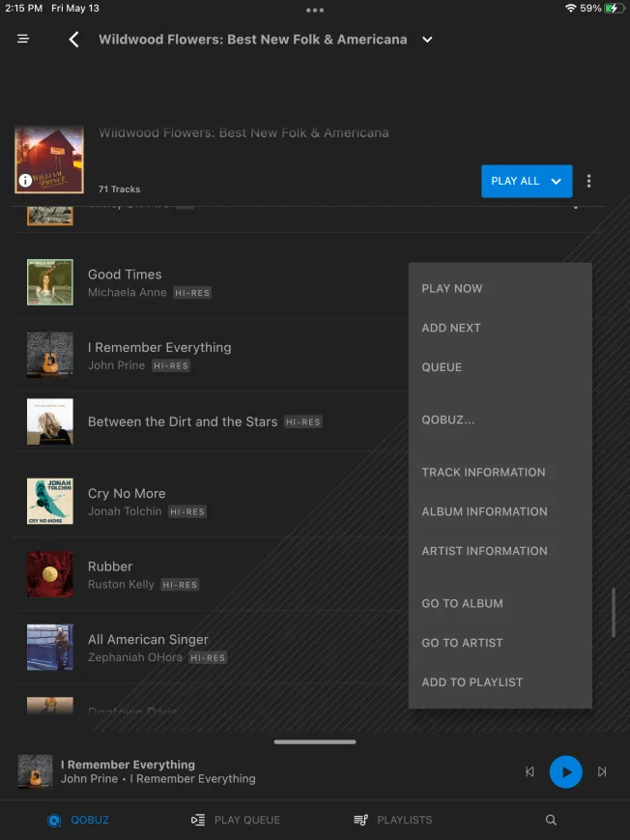
Task: Tap the battery status icon
Action: tap(614, 8)
